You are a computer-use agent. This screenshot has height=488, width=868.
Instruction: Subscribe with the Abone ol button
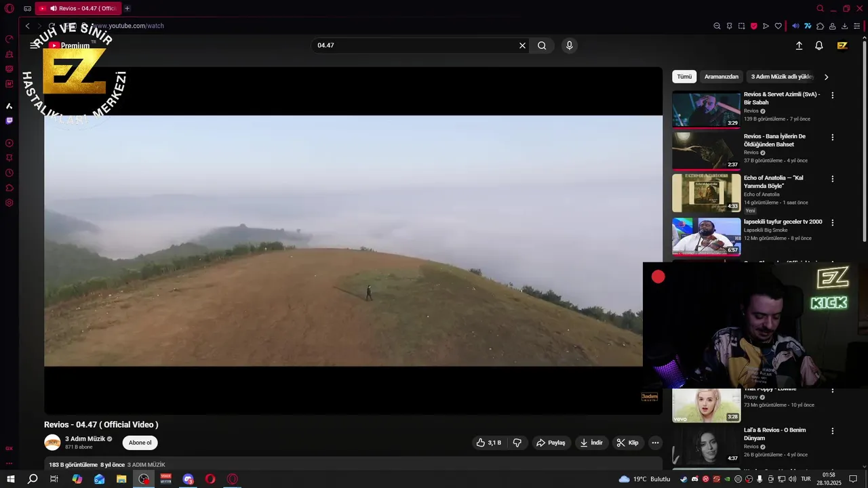click(x=140, y=443)
